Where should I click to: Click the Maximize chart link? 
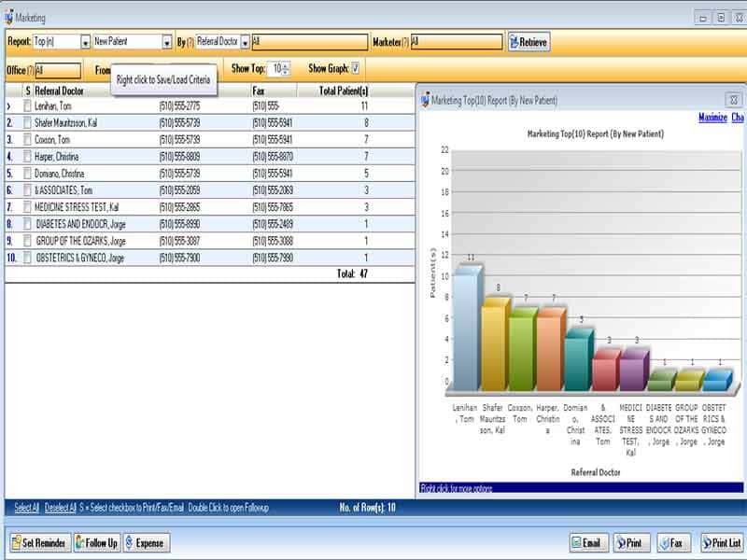(x=712, y=118)
